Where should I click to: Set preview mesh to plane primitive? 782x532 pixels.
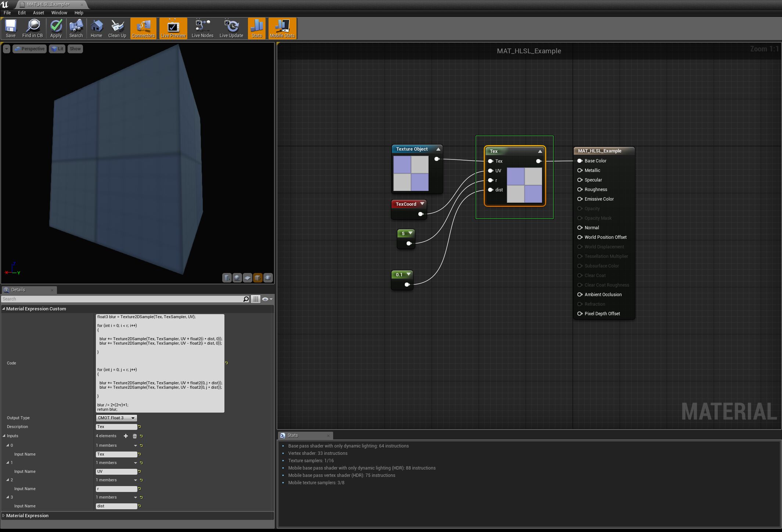247,278
